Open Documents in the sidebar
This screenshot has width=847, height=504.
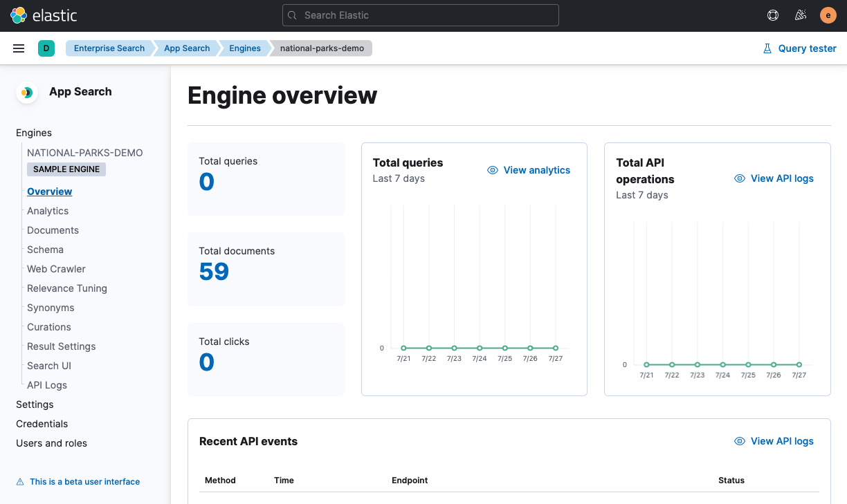[x=53, y=230]
